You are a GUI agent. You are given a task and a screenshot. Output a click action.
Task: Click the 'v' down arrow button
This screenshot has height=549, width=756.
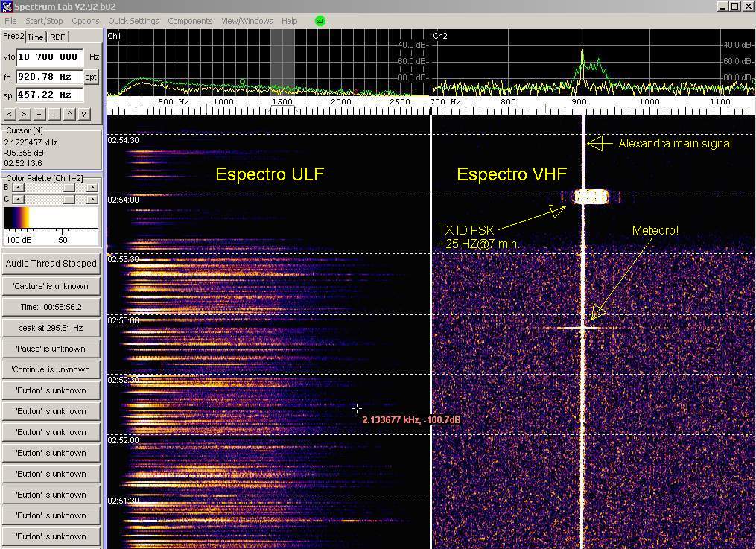[x=84, y=114]
